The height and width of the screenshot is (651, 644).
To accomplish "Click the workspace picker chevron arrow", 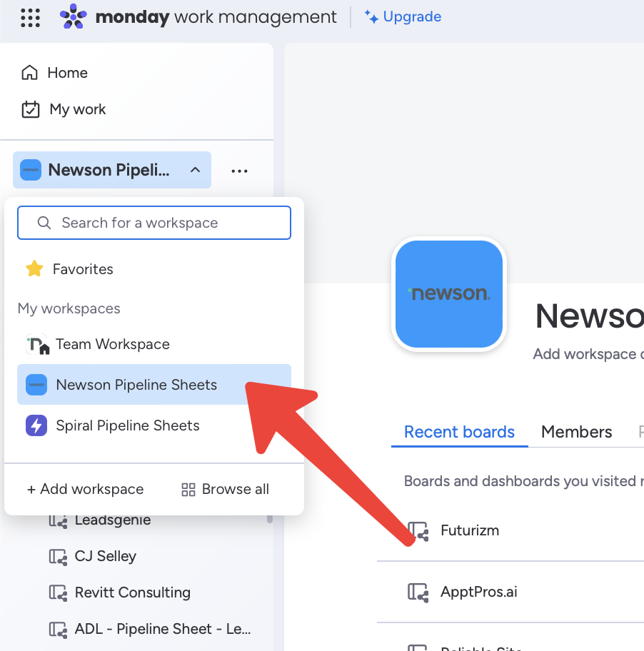I will coord(195,170).
